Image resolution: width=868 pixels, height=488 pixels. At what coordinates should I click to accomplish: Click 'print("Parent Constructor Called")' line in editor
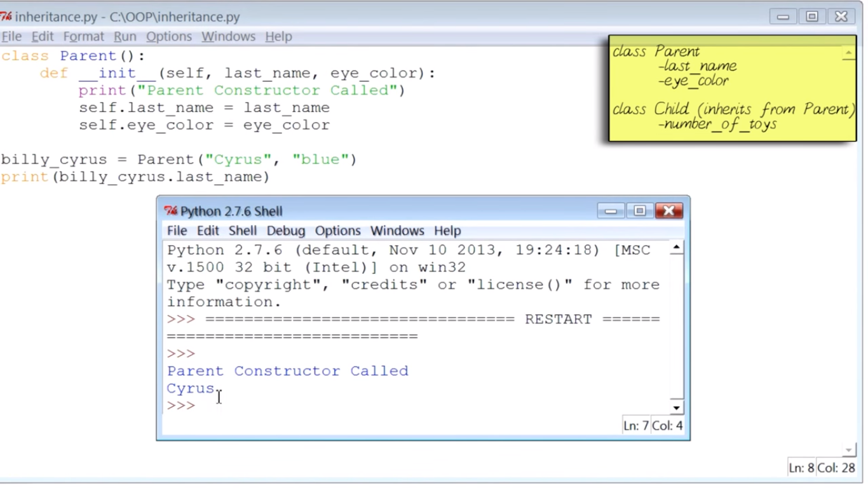pyautogui.click(x=241, y=90)
